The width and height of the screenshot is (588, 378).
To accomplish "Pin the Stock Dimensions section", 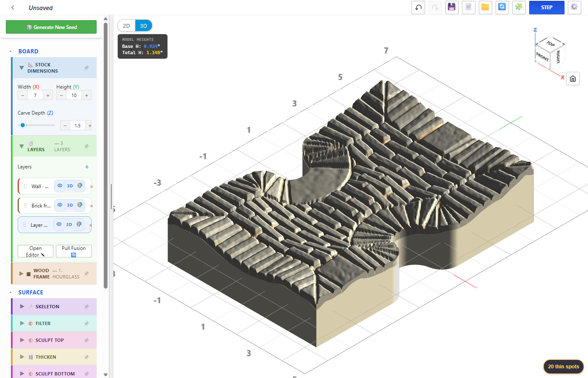I will pyautogui.click(x=87, y=68).
